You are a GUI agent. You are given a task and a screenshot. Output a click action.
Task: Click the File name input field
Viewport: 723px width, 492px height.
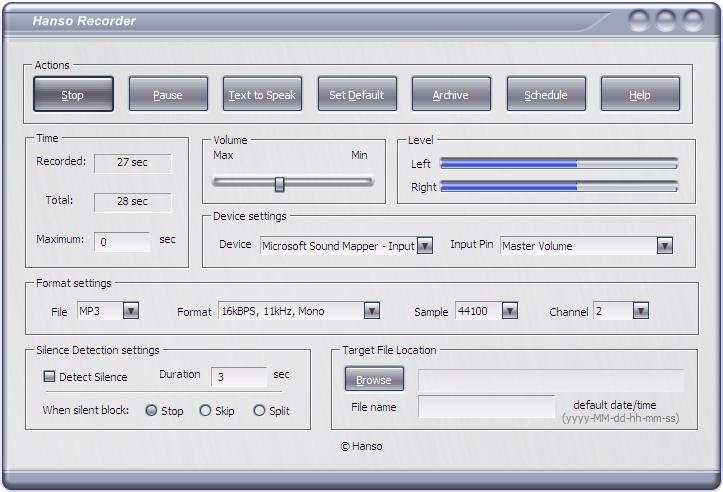tap(486, 406)
